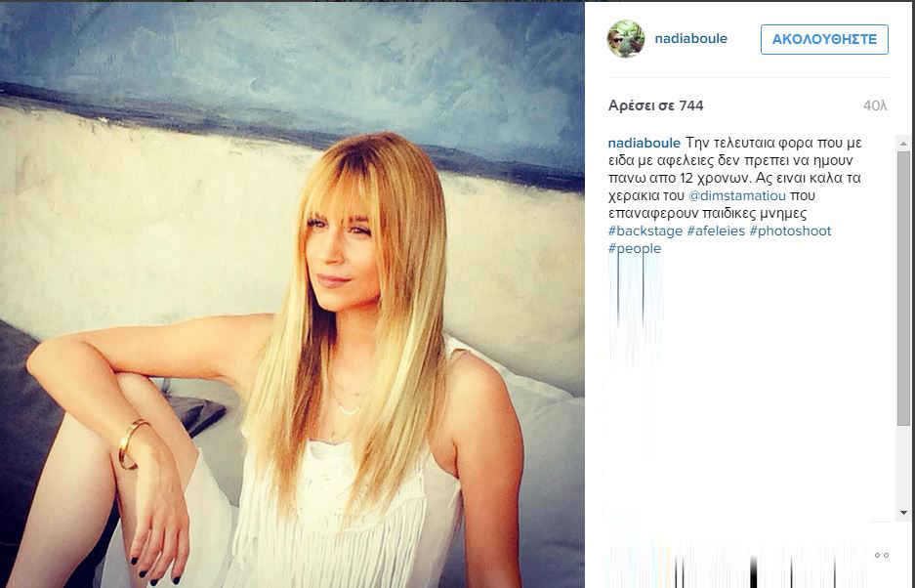Click the scrollbar track below the thumb
The height and width of the screenshot is (588, 915).
(x=903, y=466)
